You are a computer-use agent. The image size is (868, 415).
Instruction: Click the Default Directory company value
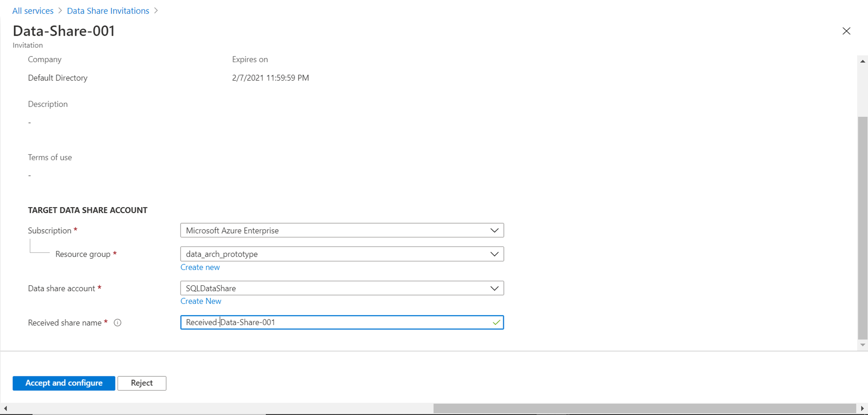(58, 78)
